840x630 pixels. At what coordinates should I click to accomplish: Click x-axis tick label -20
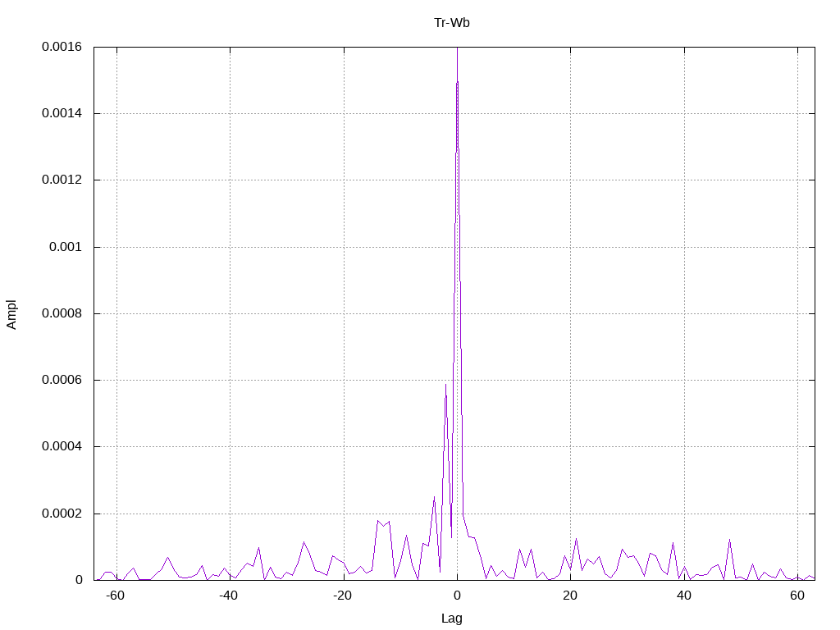pyautogui.click(x=342, y=596)
